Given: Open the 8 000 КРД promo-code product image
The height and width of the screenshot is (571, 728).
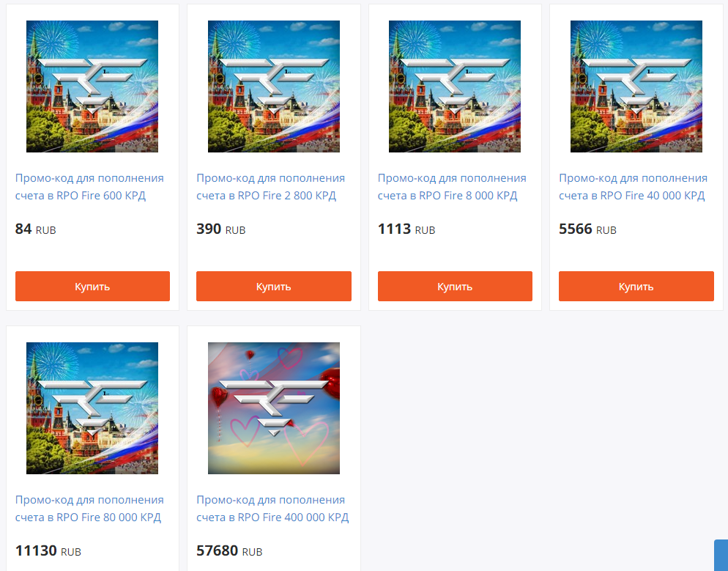Looking at the screenshot, I should [x=455, y=86].
